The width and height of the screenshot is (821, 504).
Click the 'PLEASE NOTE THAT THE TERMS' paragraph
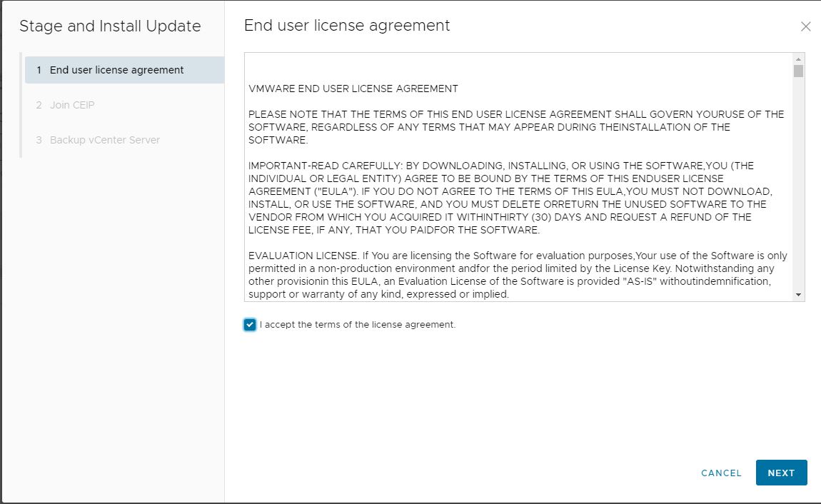(516, 127)
